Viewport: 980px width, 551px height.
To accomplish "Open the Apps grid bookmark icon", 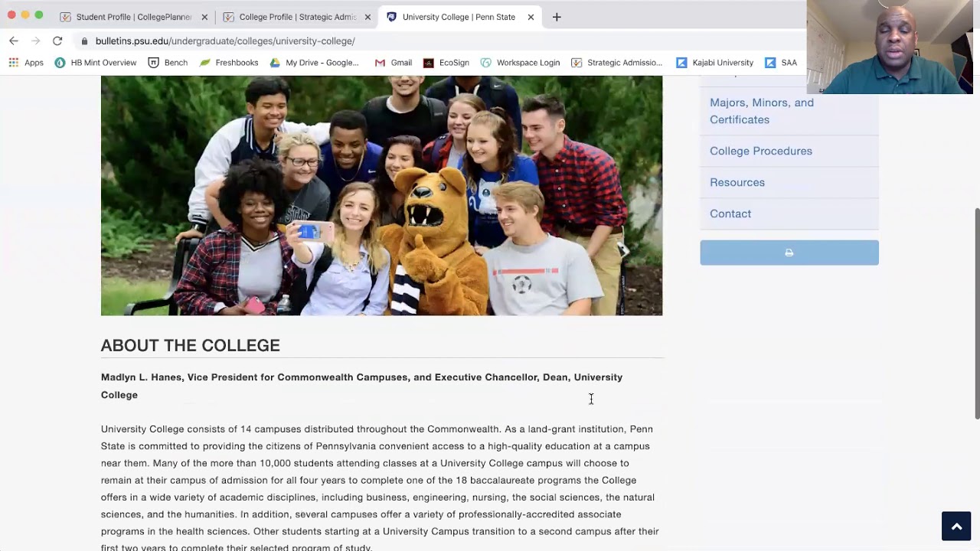I will 13,62.
